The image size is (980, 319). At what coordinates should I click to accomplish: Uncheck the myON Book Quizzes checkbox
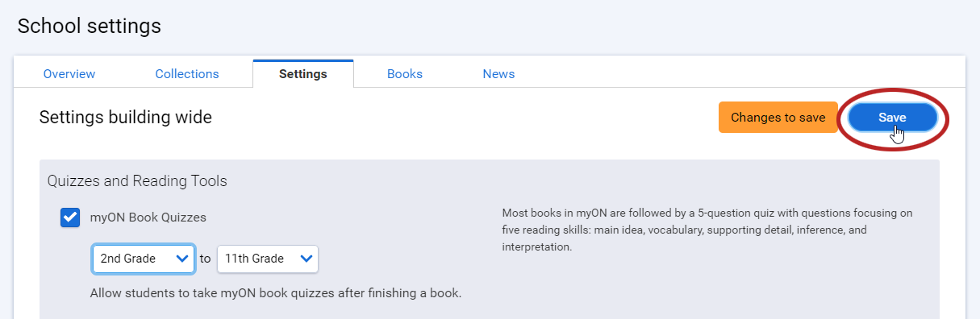[70, 217]
